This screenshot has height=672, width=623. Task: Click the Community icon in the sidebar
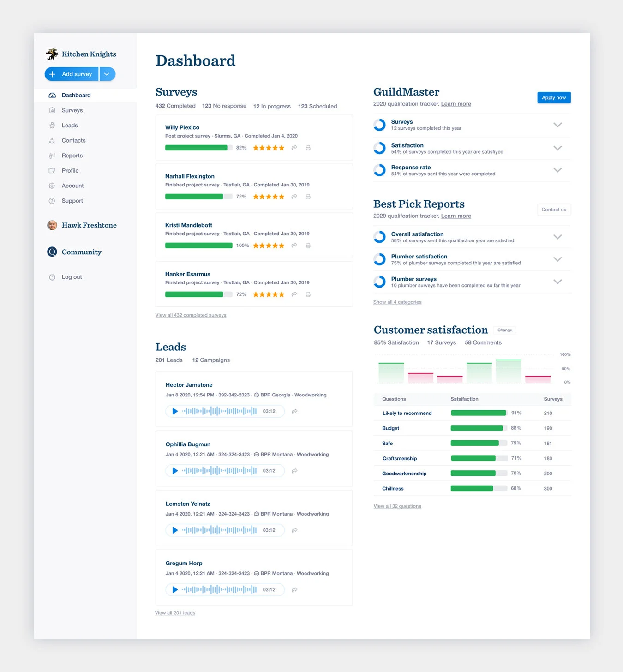coord(52,252)
